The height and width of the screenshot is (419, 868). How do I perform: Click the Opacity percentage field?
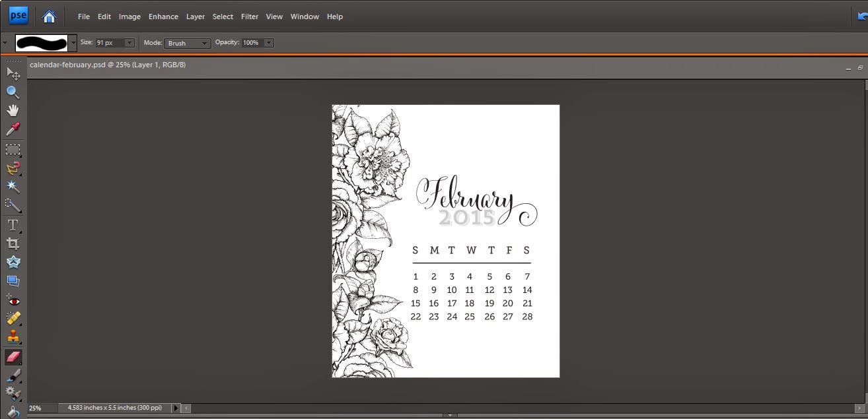tap(252, 43)
